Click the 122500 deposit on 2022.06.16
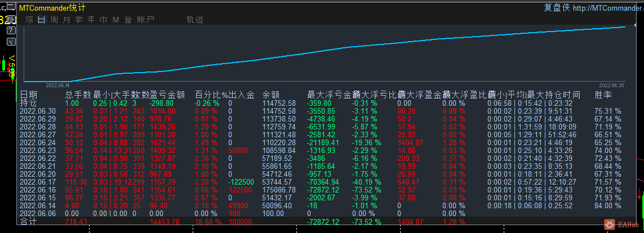644x233 pixels. [x=241, y=190]
